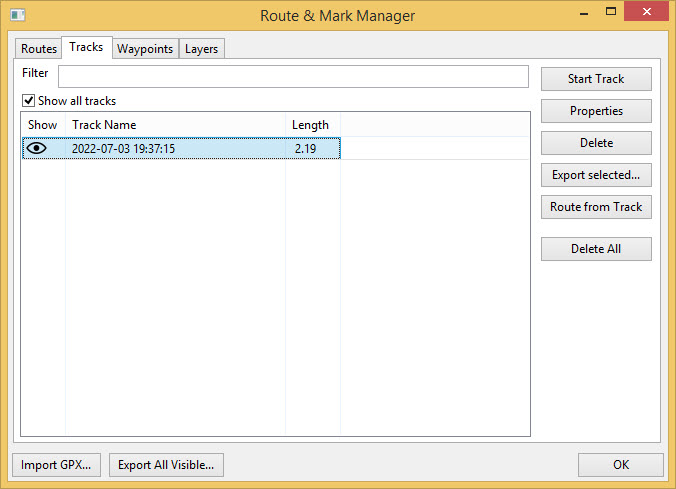Create Route from Track

click(x=596, y=207)
